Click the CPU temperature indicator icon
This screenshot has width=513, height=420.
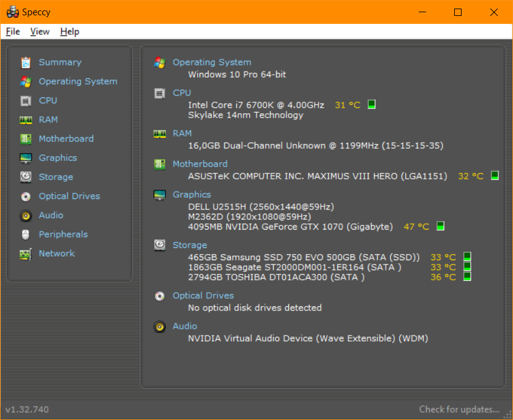coord(372,104)
